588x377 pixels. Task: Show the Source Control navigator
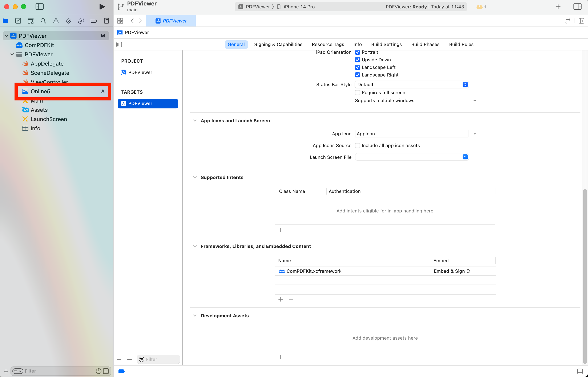point(18,21)
